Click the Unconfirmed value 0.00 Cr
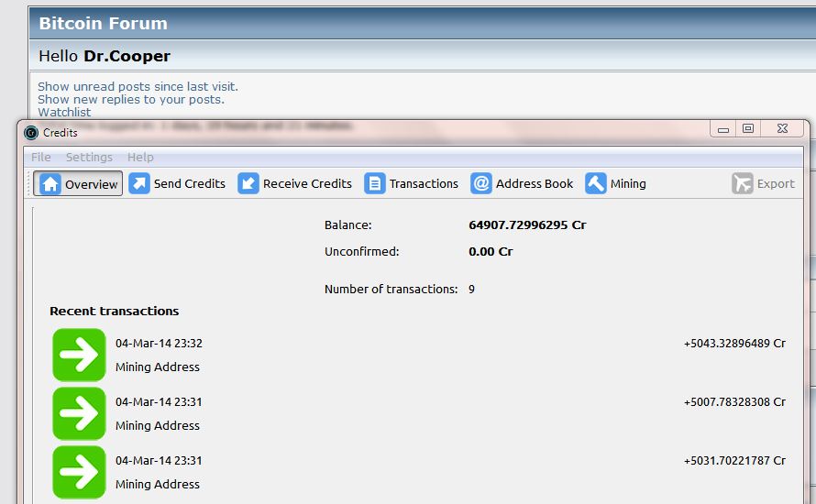816x504 pixels. click(491, 251)
